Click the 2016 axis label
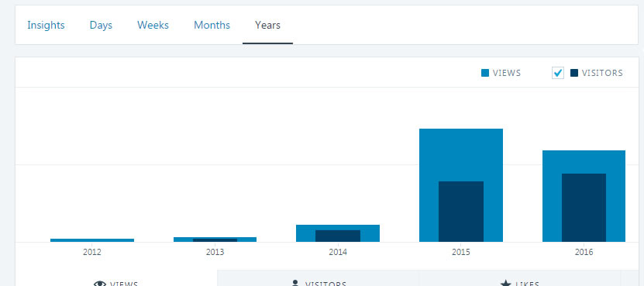This screenshot has width=644, height=286. click(x=584, y=252)
